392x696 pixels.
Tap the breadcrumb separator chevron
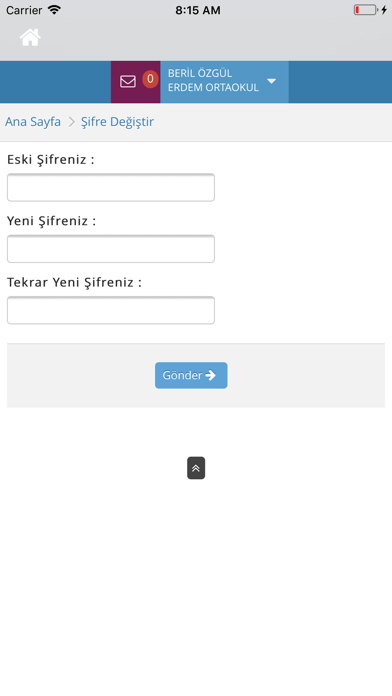tap(71, 122)
